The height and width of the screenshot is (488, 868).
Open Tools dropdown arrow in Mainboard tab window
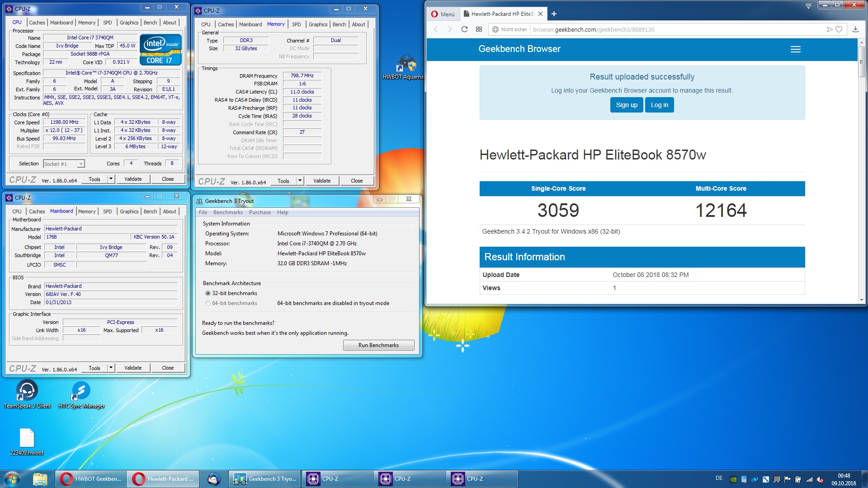point(111,368)
